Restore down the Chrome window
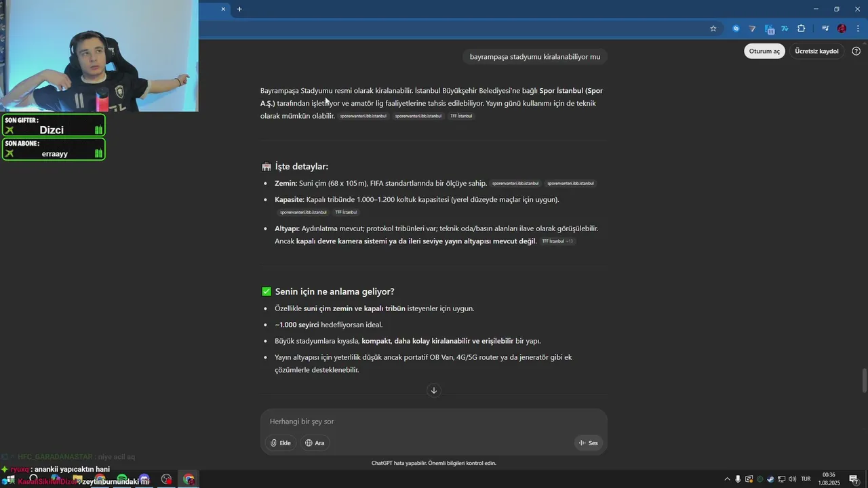868x488 pixels. 837,9
